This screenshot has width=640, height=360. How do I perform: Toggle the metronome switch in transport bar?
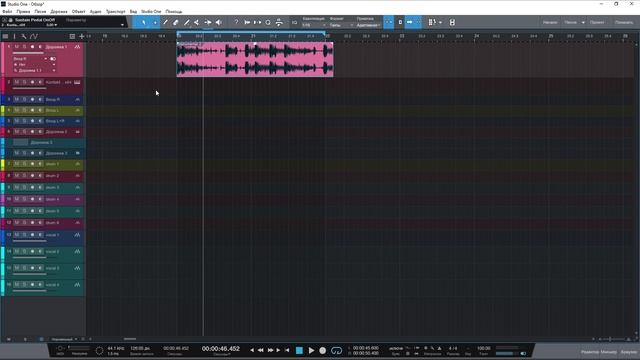click(x=523, y=353)
